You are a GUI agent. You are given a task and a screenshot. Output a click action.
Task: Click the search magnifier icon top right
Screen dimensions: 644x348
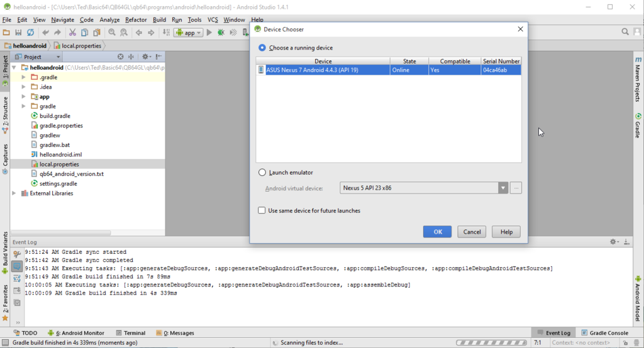[626, 32]
